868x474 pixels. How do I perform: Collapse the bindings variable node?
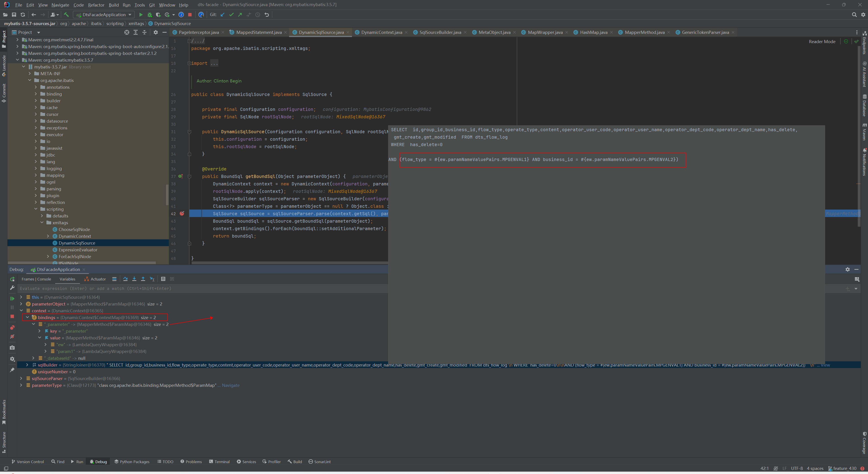[27, 318]
